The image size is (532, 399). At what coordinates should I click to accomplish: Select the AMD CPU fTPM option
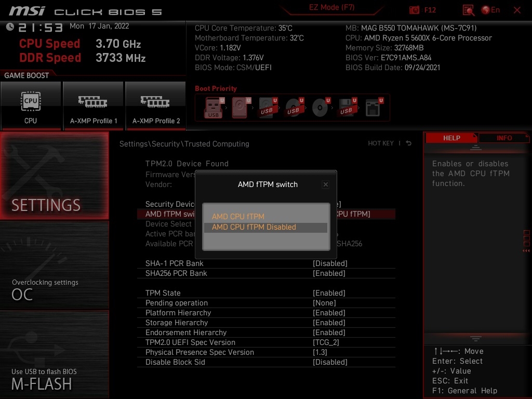pos(238,216)
